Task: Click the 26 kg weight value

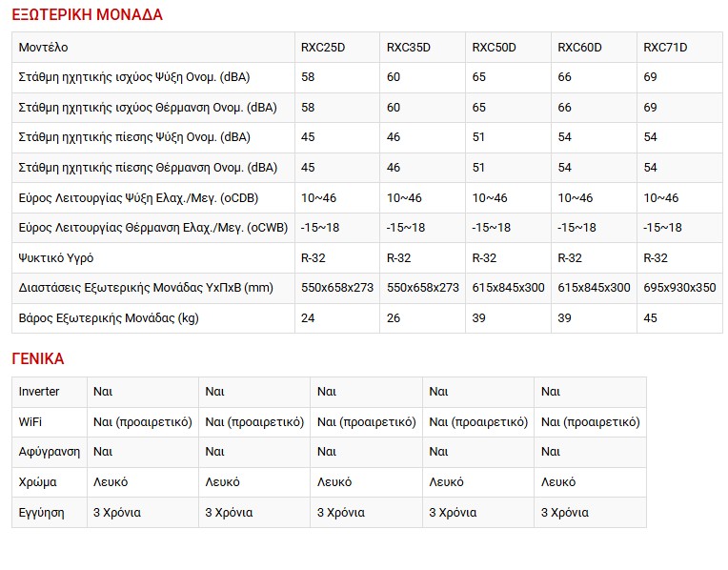Action: coord(394,318)
